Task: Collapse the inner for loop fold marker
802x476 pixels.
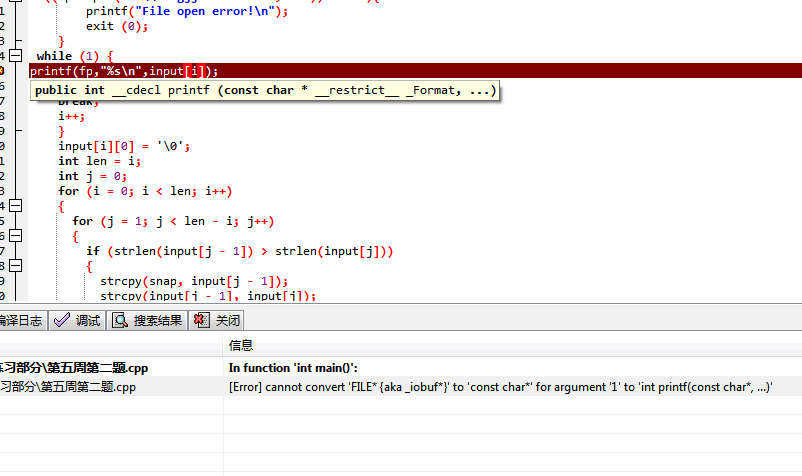Action: [16, 236]
